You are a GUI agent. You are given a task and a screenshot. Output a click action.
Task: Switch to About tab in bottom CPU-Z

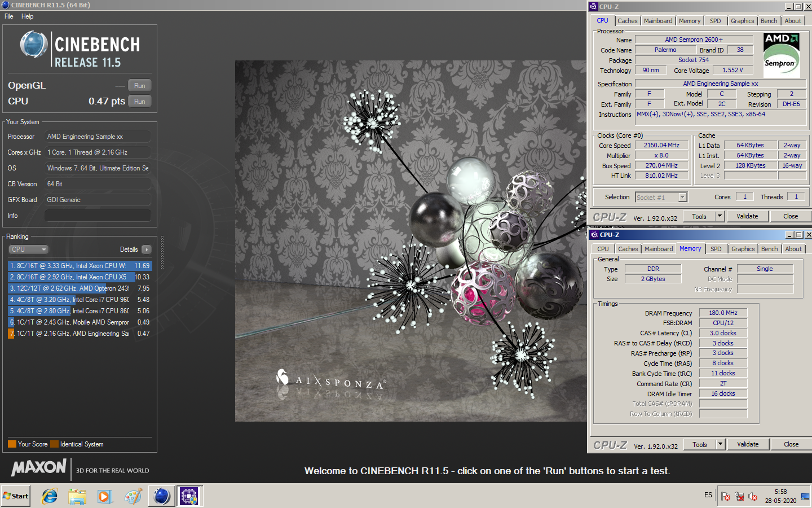(794, 249)
